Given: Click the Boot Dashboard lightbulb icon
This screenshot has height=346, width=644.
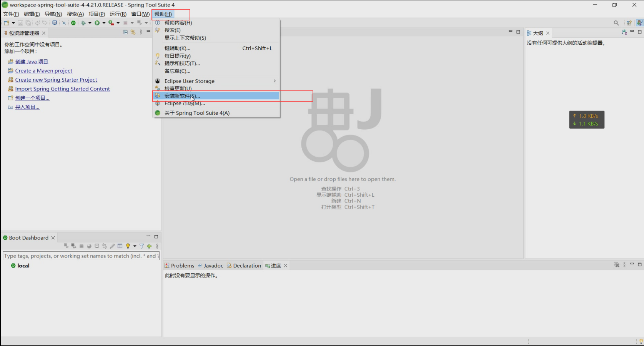Looking at the screenshot, I should coord(128,246).
